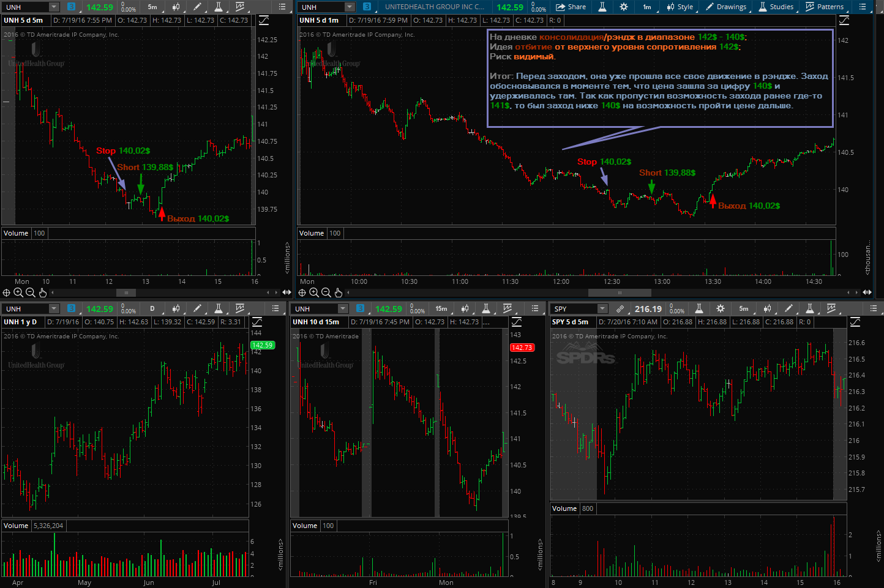
Task: Change the D timeframe in daily chart
Action: [x=152, y=308]
